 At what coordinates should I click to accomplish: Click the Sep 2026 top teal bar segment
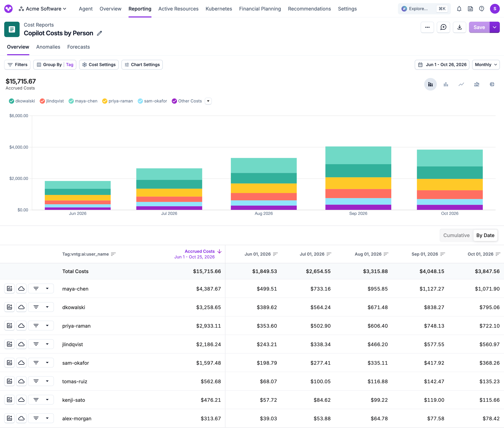(358, 155)
